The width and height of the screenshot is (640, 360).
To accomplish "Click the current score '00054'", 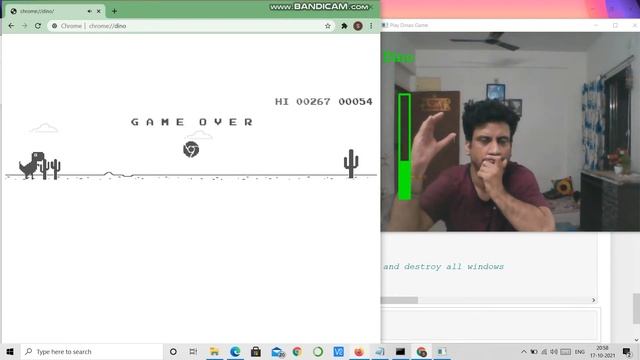I will click(356, 101).
